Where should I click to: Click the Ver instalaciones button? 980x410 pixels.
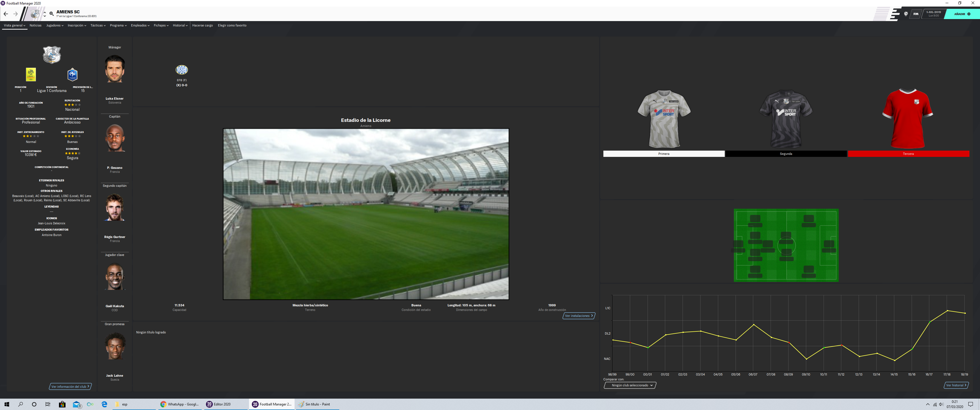pyautogui.click(x=579, y=316)
